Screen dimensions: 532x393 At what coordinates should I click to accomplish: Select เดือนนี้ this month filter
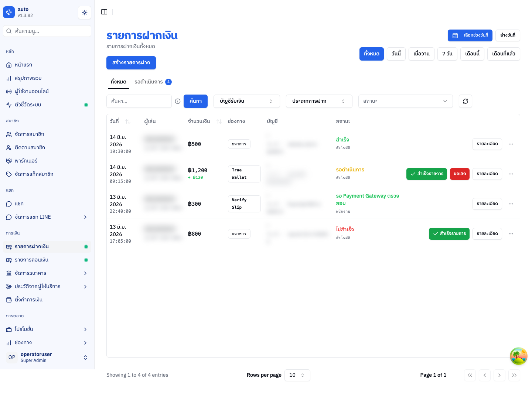(x=472, y=54)
